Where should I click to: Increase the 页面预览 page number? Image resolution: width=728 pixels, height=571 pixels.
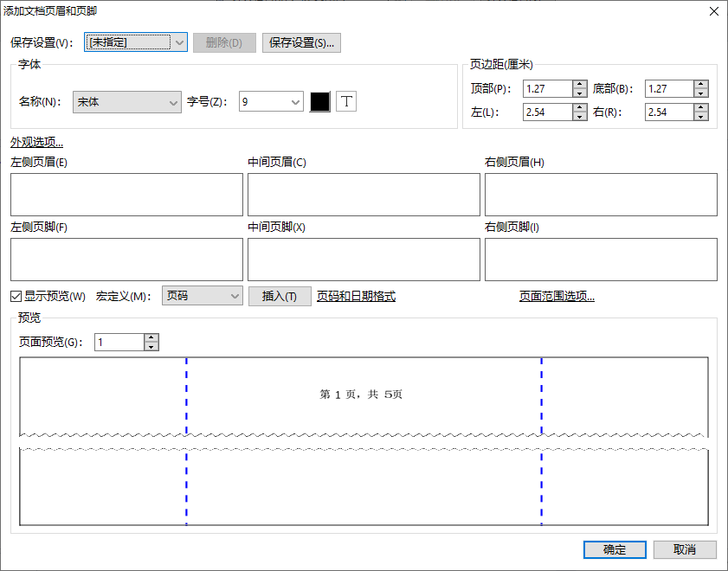coord(151,338)
